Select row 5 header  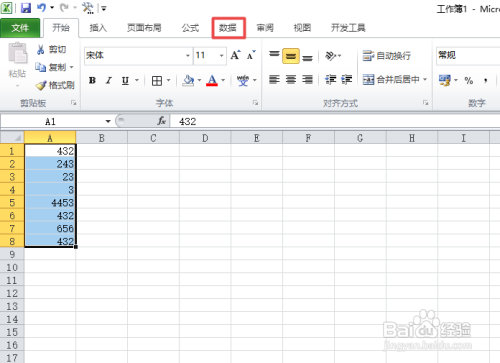[x=12, y=203]
